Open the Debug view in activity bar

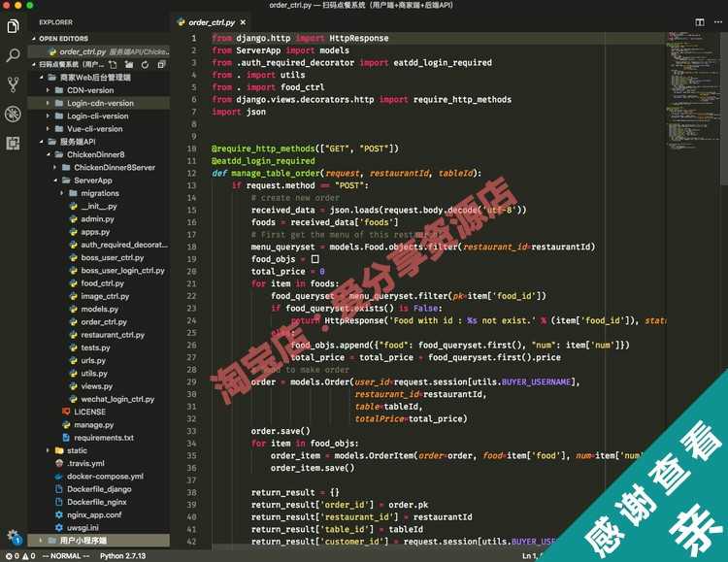[x=13, y=114]
